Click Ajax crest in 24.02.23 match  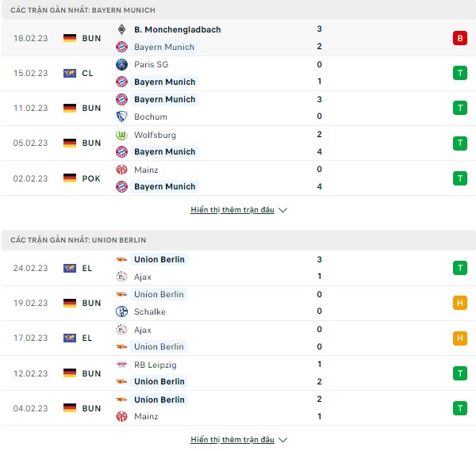[x=121, y=277]
